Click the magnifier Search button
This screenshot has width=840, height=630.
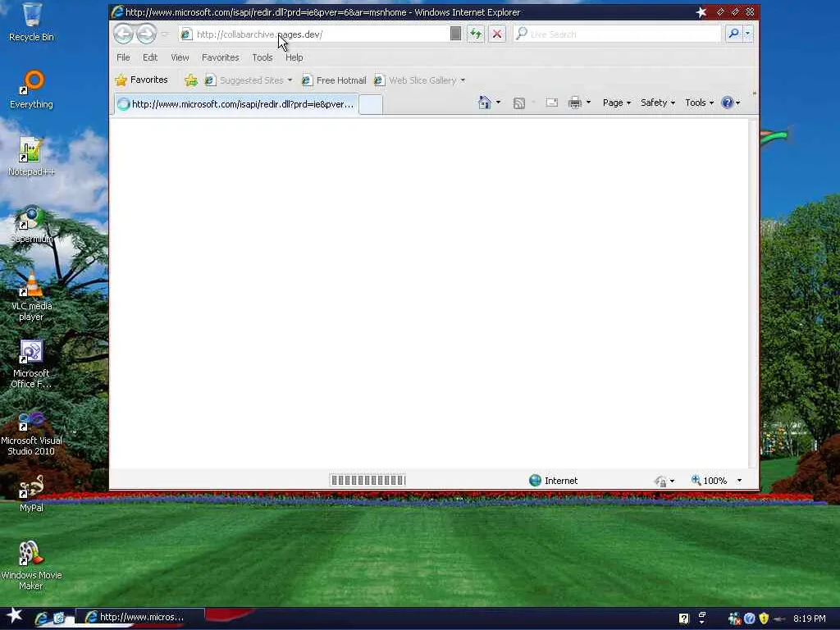click(733, 34)
